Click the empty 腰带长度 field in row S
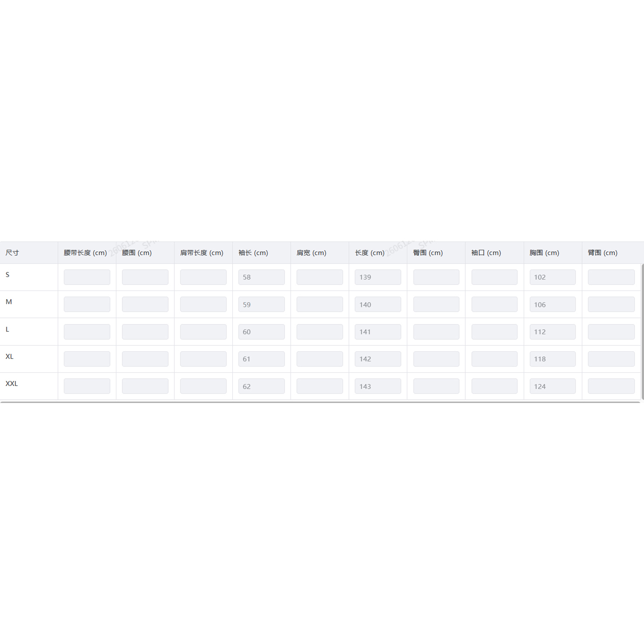Screen dimensions: 644x644 pyautogui.click(x=87, y=277)
